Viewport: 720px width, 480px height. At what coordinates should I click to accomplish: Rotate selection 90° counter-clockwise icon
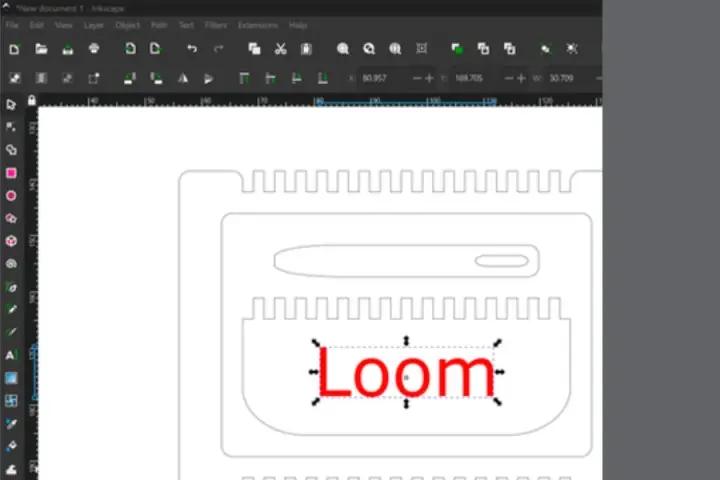(130, 78)
